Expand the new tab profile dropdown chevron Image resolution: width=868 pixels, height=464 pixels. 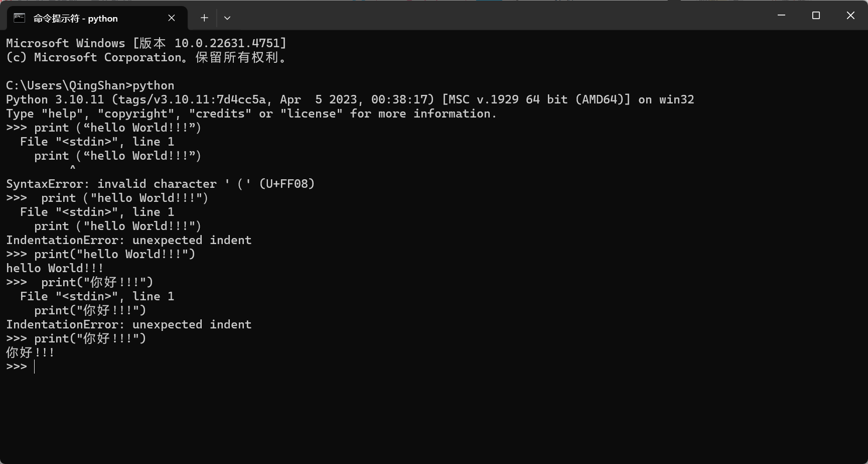[x=227, y=18]
